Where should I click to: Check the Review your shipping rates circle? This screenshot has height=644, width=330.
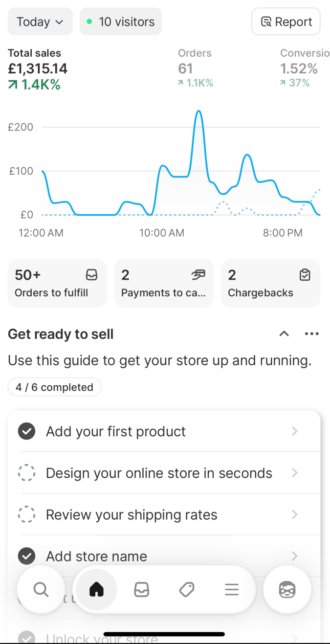pyautogui.click(x=26, y=514)
